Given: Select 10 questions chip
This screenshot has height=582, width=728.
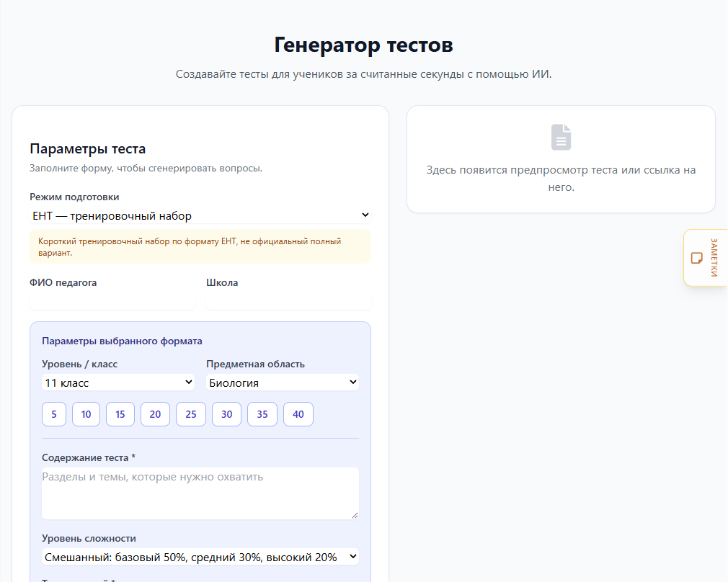Looking at the screenshot, I should (86, 414).
